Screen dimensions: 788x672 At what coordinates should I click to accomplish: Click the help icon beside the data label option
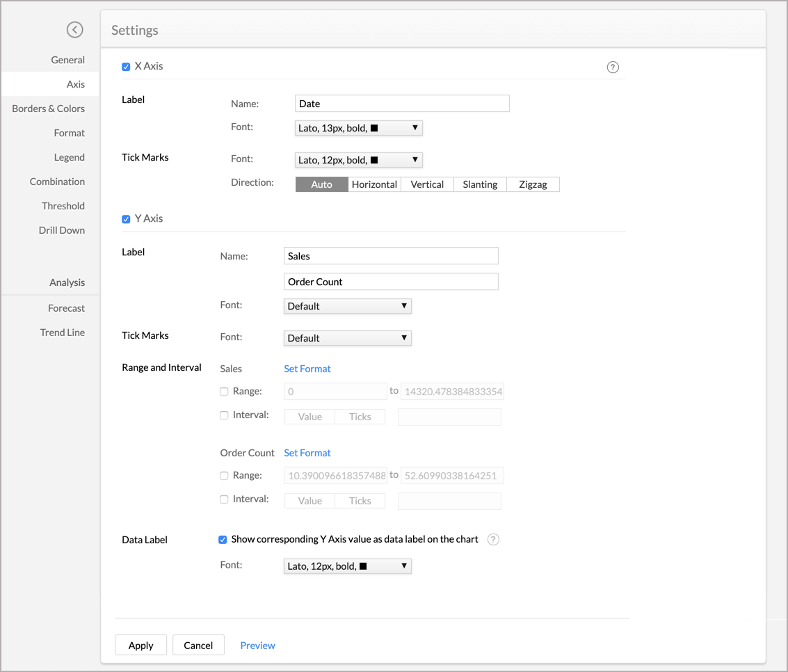pyautogui.click(x=493, y=539)
